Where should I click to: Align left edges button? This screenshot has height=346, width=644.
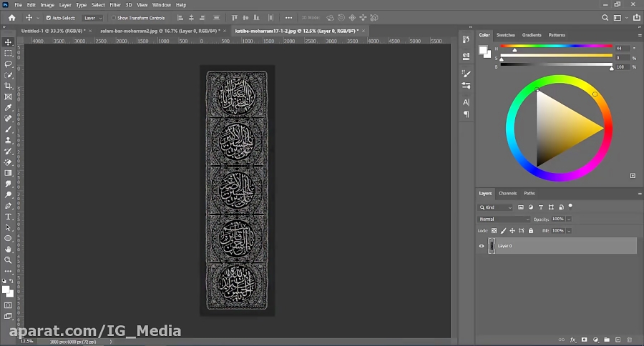[x=180, y=18]
